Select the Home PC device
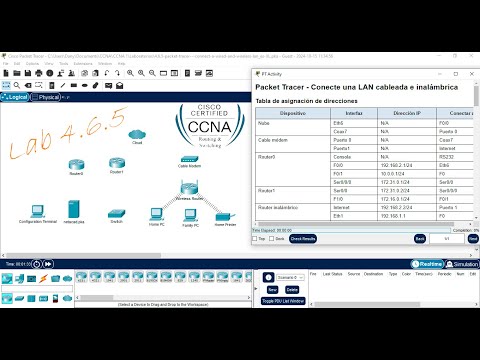 tap(156, 214)
